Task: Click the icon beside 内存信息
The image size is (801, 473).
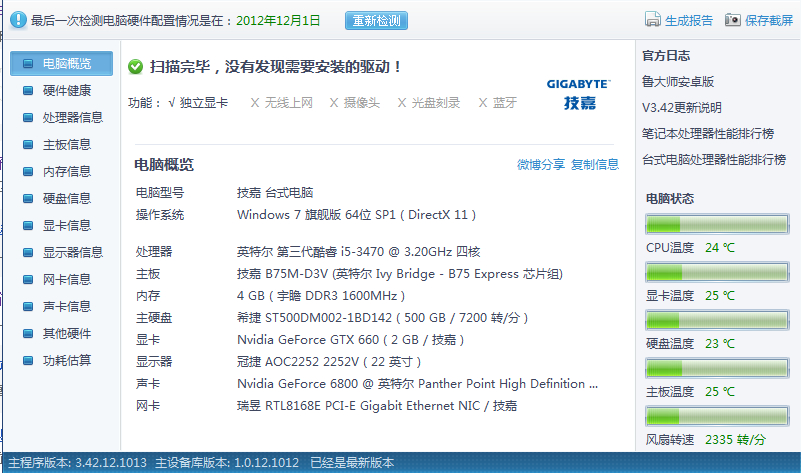Action: pyautogui.click(x=28, y=172)
